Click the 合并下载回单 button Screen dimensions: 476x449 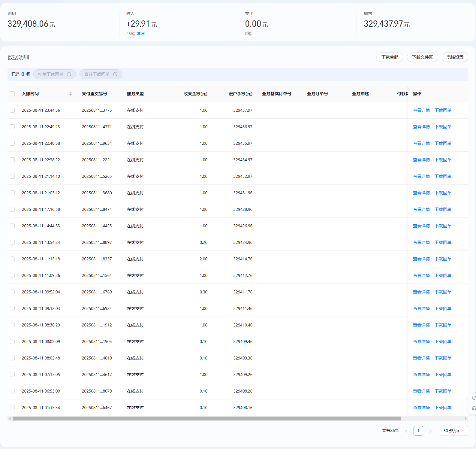pos(101,74)
